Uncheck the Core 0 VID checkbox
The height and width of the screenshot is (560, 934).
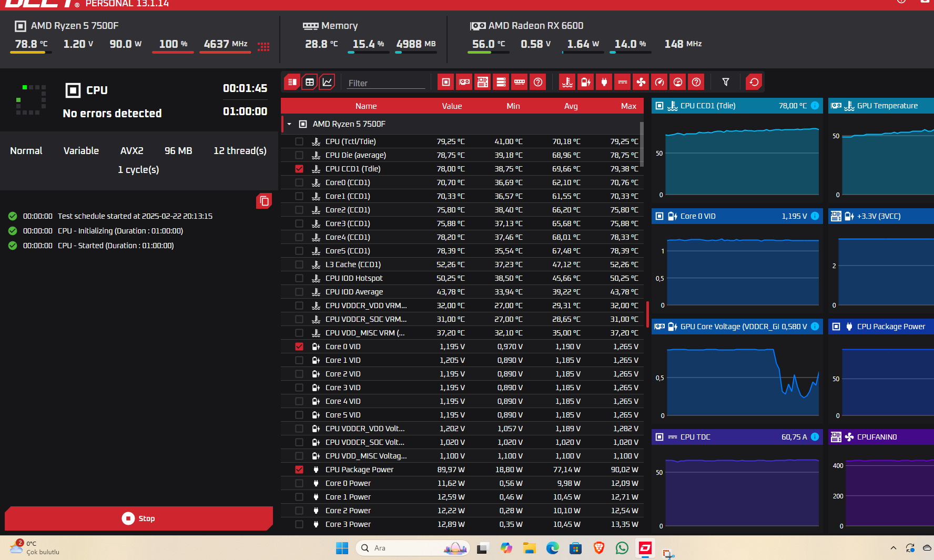(x=299, y=347)
